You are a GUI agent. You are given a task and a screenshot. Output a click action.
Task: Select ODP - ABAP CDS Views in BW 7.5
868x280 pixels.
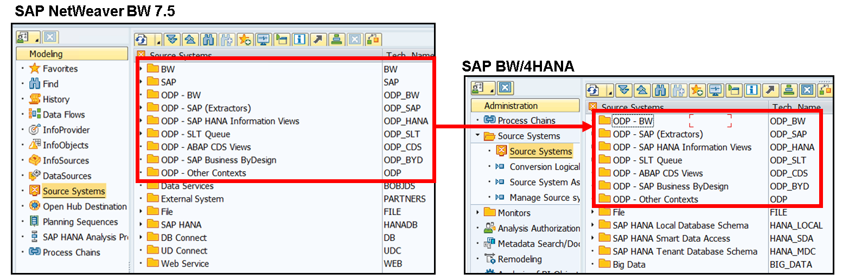[199, 147]
